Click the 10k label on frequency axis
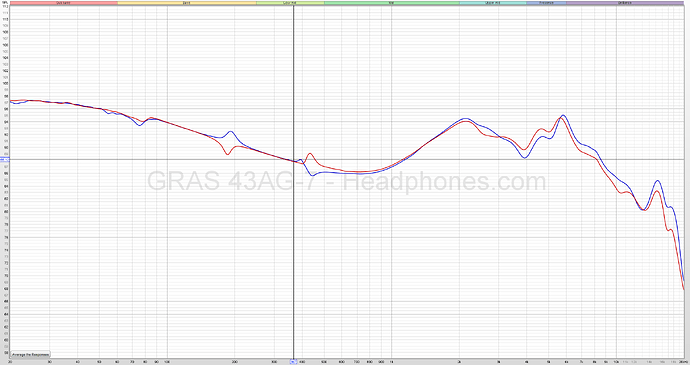The image size is (690, 365). coord(616,361)
